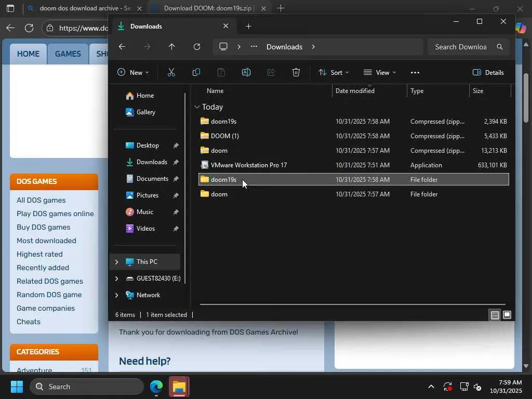Click GAMES tab on DOS Games website
Screen dimensions: 532x399
tap(68, 54)
